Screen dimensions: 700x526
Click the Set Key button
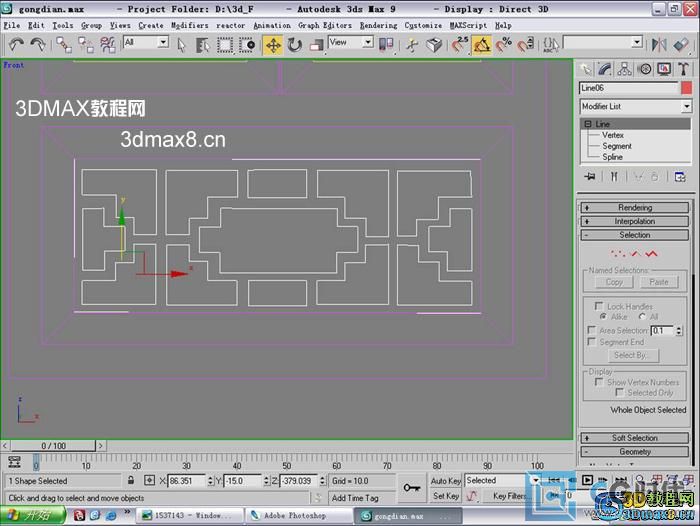tap(445, 496)
